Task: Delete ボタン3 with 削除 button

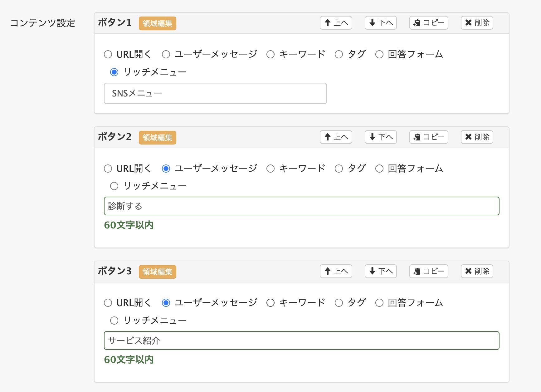Action: (x=477, y=271)
